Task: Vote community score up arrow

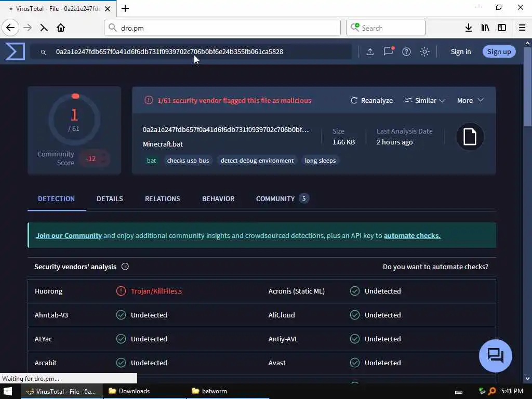Action: 103,155
